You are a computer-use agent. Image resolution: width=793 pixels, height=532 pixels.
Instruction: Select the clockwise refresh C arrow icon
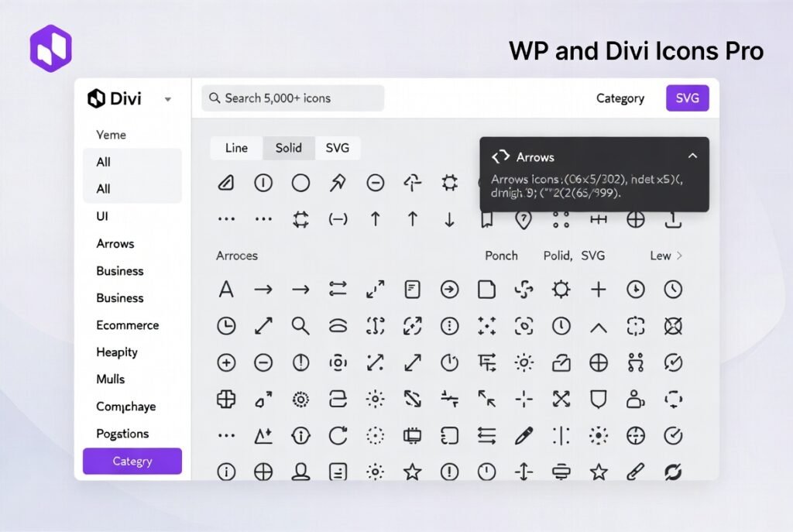(338, 435)
